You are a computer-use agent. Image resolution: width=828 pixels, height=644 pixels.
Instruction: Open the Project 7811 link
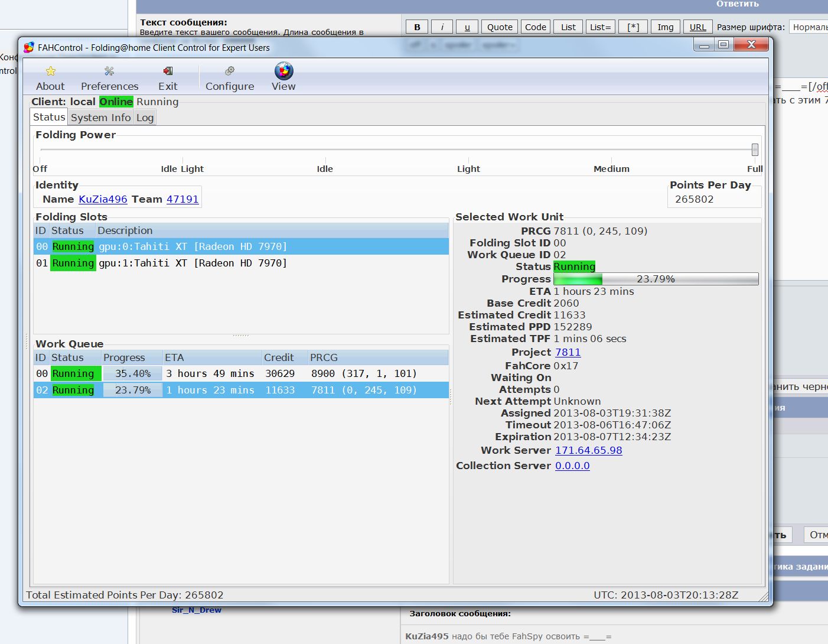pos(568,352)
